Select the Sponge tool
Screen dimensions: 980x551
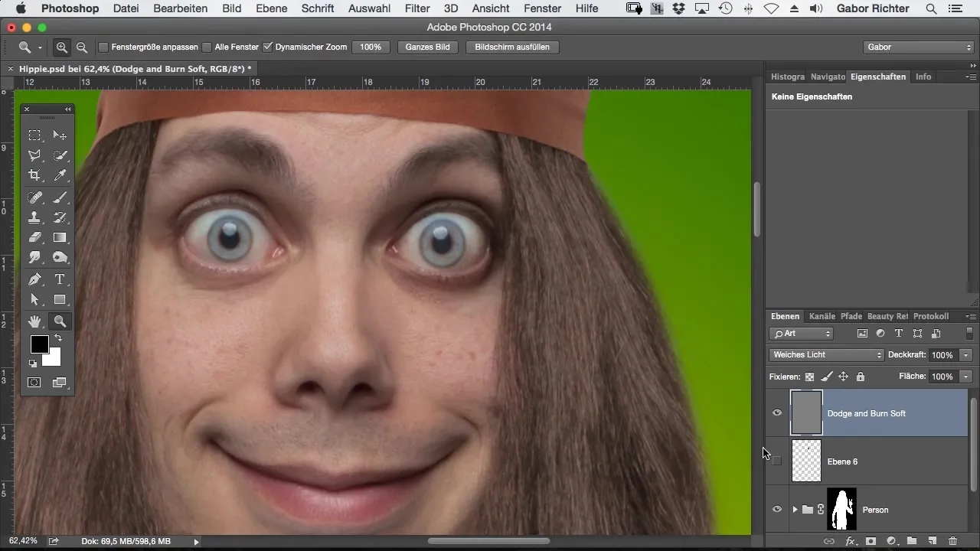click(60, 258)
